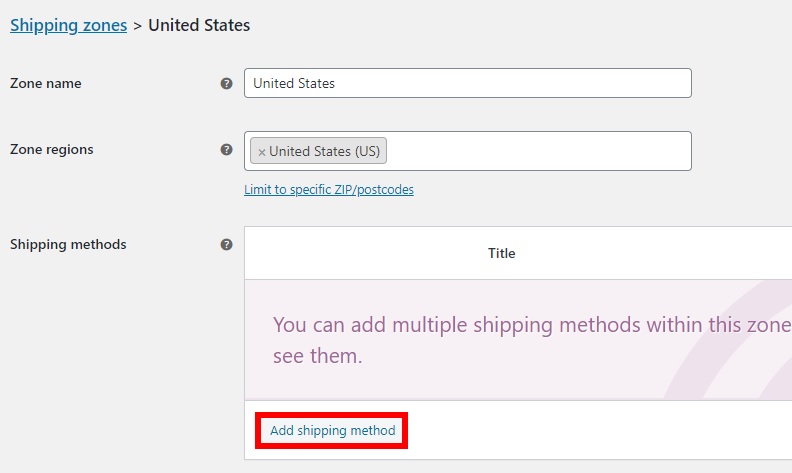
Task: Click the Zone regions label
Action: [x=52, y=150]
